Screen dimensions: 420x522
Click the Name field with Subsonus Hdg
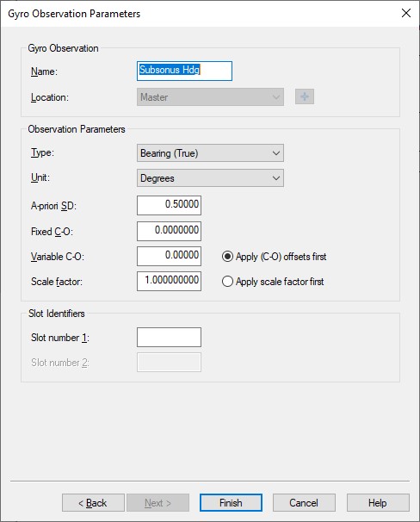click(x=184, y=71)
